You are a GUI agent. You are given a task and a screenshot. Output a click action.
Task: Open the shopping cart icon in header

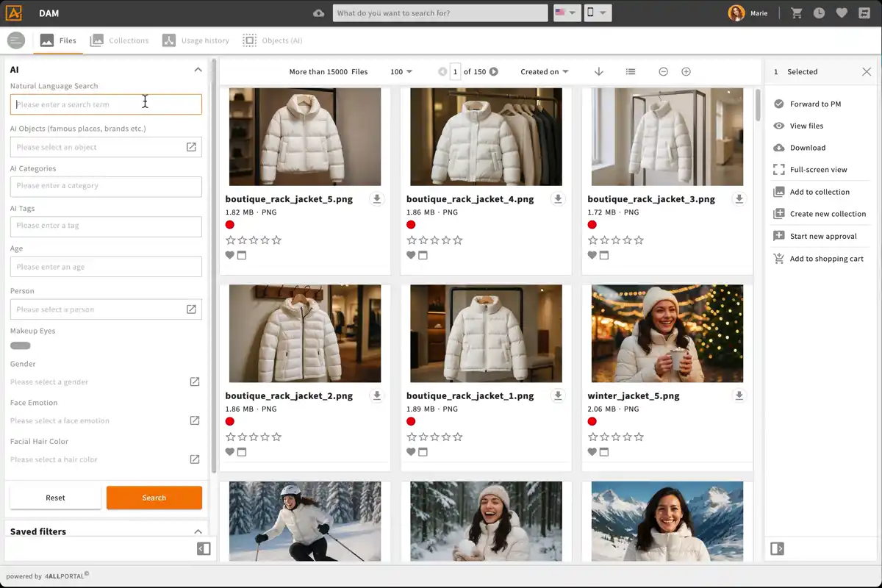(x=796, y=13)
